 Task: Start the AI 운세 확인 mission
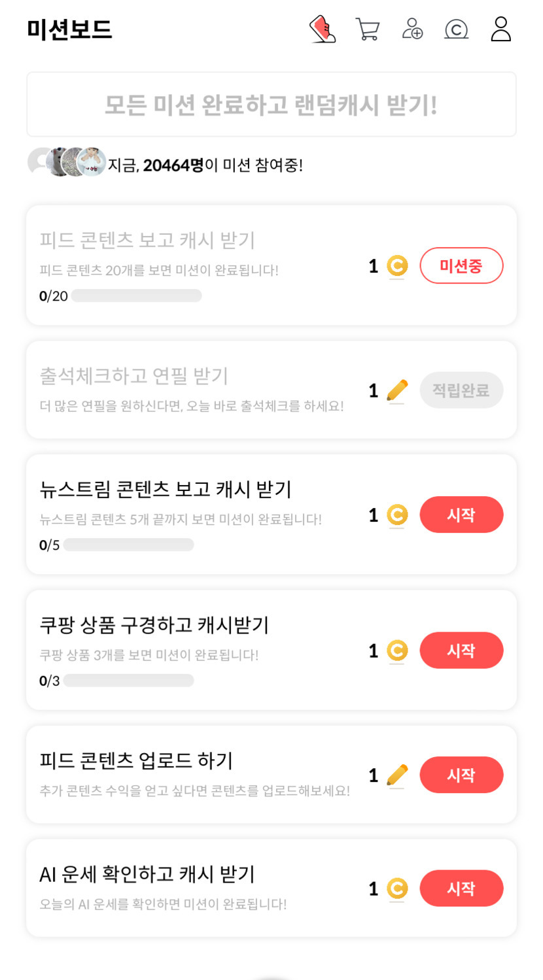(x=461, y=888)
